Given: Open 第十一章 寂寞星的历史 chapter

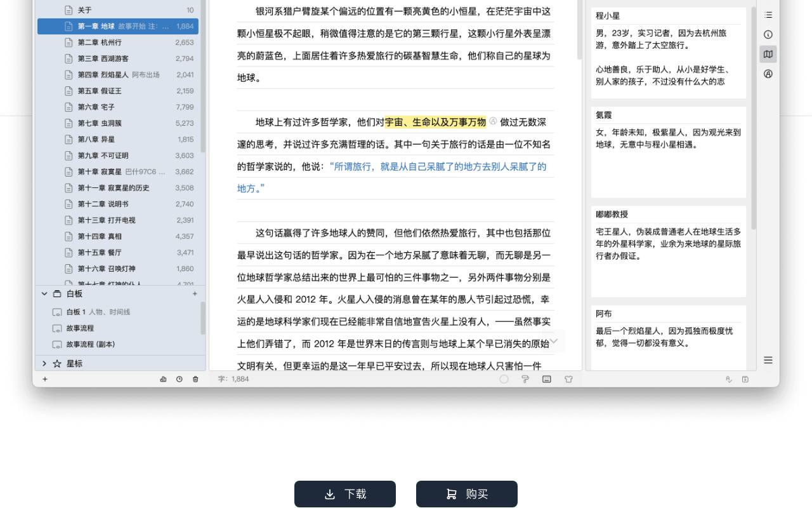Looking at the screenshot, I should (x=118, y=188).
